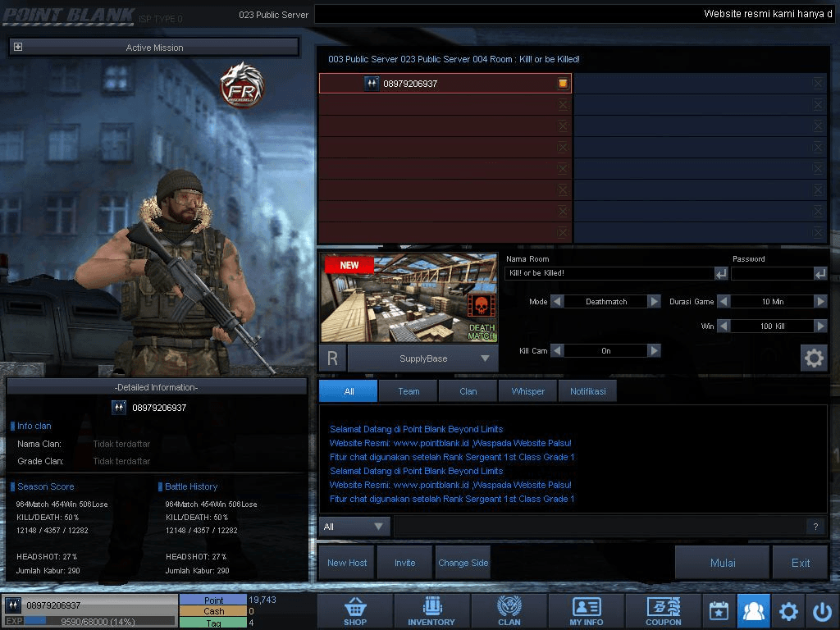Screen dimensions: 840x630
Task: Click the New Host button
Action: [x=347, y=563]
